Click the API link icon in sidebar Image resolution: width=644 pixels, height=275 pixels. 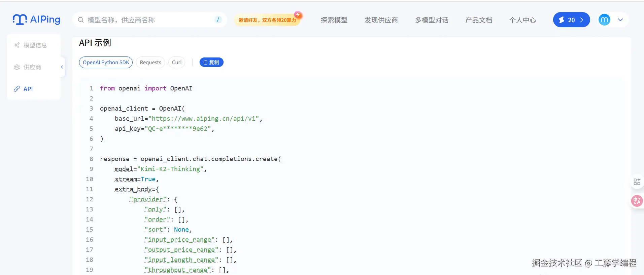17,89
